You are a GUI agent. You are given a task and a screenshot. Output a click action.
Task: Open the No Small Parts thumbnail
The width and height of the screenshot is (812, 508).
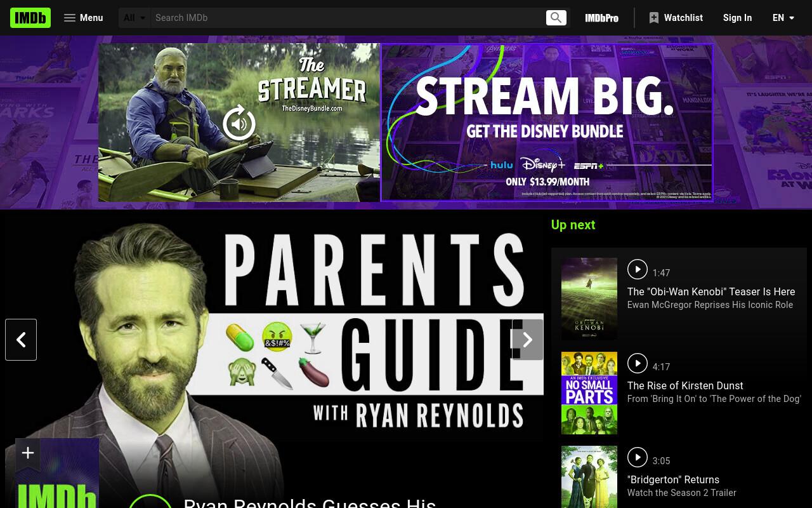point(589,393)
